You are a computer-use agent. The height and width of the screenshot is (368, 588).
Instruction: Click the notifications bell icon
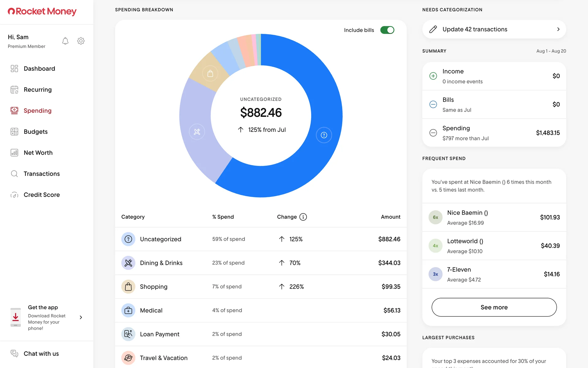click(65, 41)
